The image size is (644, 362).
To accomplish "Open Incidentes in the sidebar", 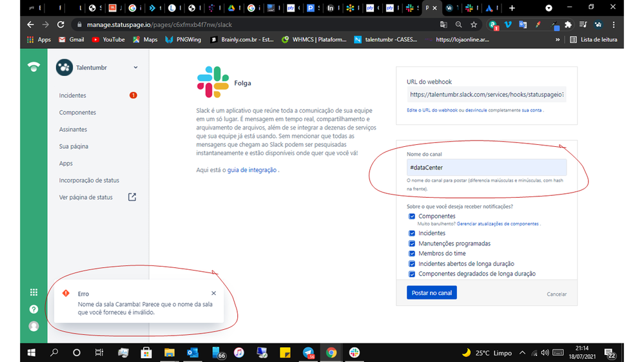I will [73, 95].
